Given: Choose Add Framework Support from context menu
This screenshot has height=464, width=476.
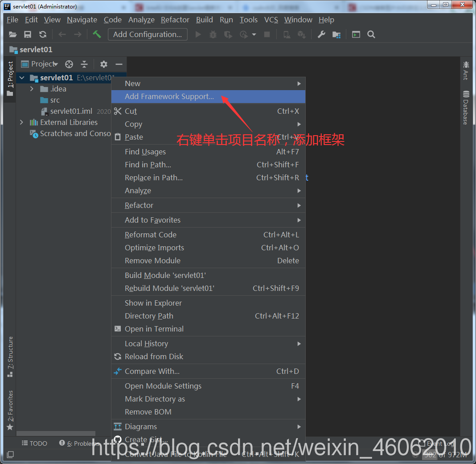Looking at the screenshot, I should pos(208,97).
